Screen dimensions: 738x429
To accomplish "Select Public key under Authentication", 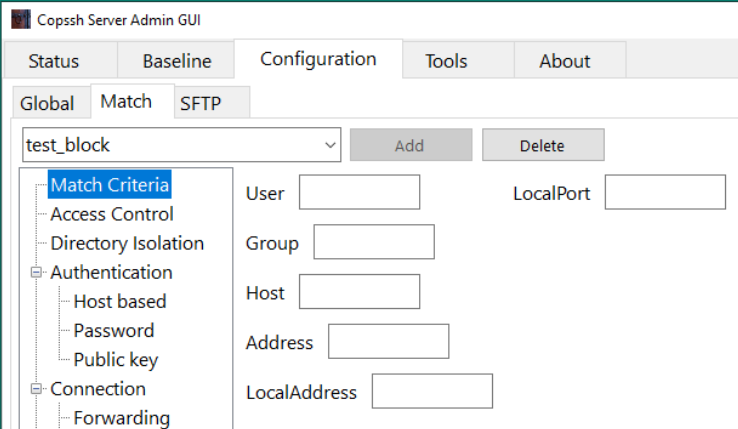I will 116,359.
